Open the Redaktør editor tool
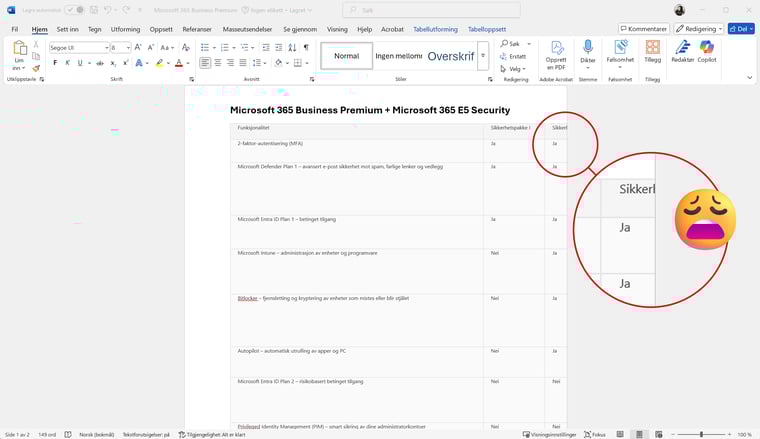The width and height of the screenshot is (760, 439). click(682, 51)
